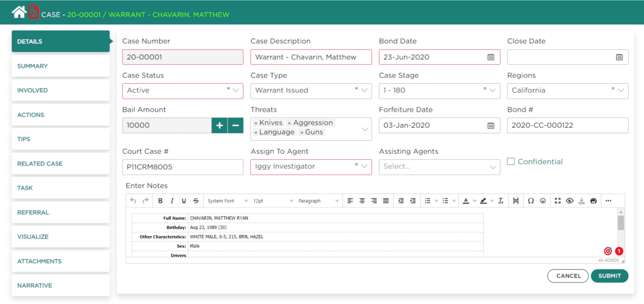Remove the Knives threat tag

(x=256, y=123)
